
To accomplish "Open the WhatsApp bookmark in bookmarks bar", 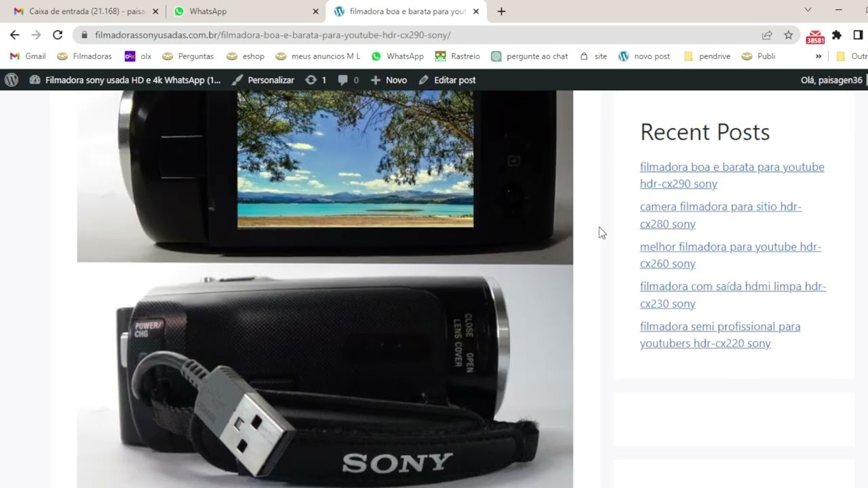I will [x=397, y=56].
